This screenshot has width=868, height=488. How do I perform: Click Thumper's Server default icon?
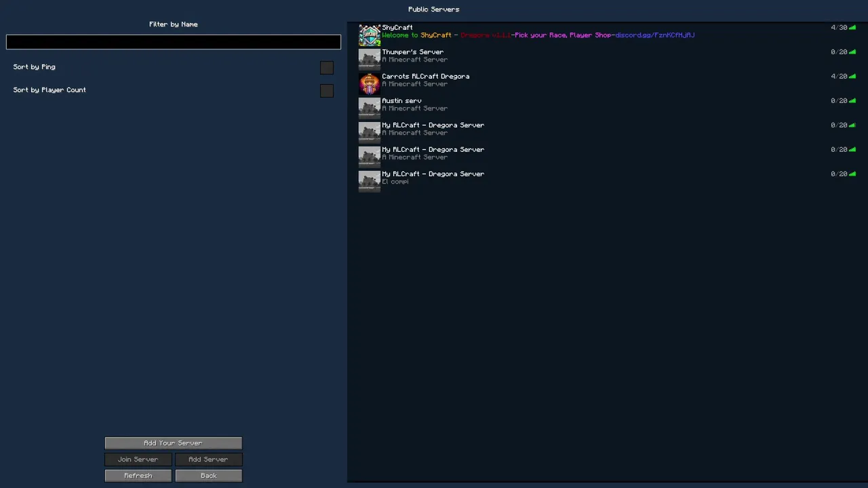(x=370, y=60)
